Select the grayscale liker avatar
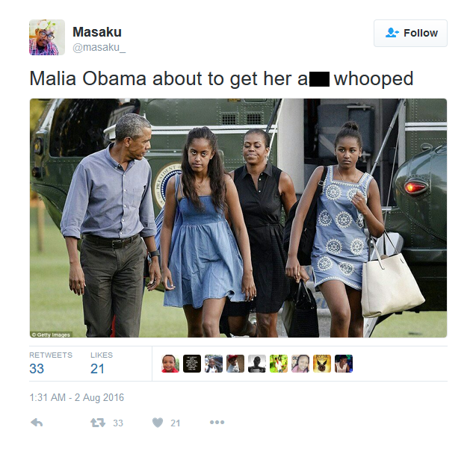This screenshot has height=451, width=476. tap(257, 364)
